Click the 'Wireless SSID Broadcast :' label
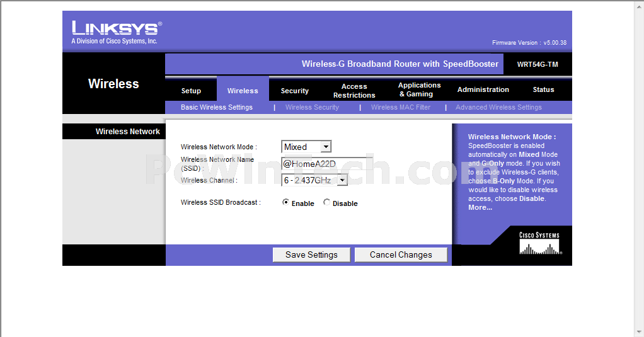Image resolution: width=644 pixels, height=337 pixels. click(221, 202)
